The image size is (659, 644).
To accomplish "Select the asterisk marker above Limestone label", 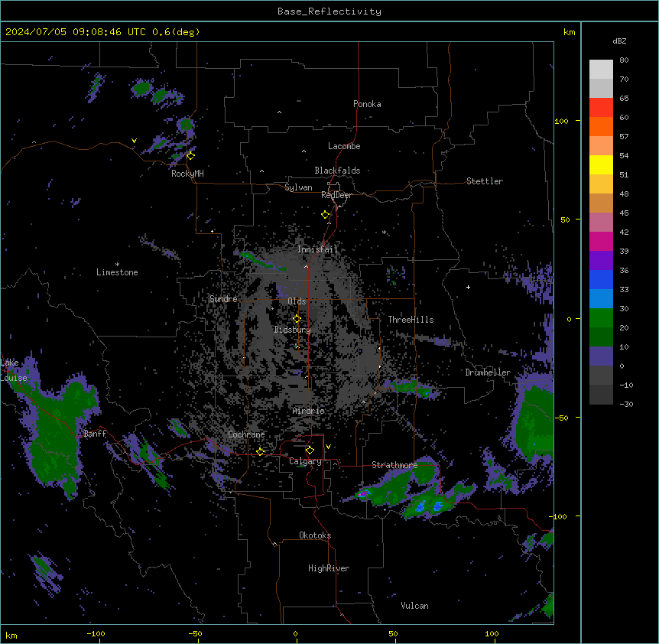I will 117,265.
